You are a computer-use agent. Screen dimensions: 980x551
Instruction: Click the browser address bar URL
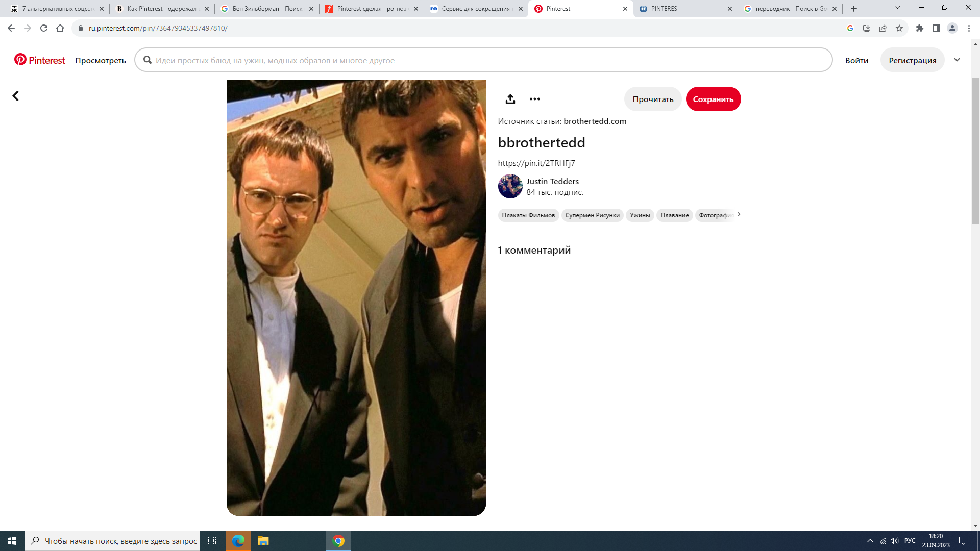[x=158, y=28]
